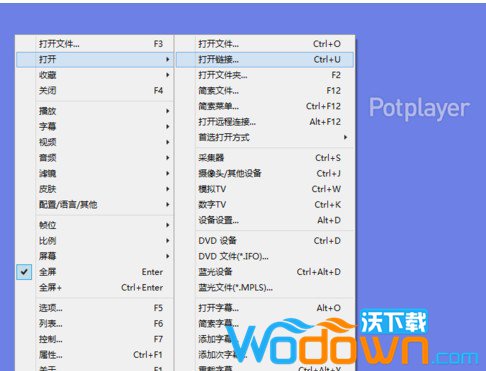Image resolution: width=486 pixels, height=371 pixels.
Task: Select 数字TV entry
Action: (265, 204)
